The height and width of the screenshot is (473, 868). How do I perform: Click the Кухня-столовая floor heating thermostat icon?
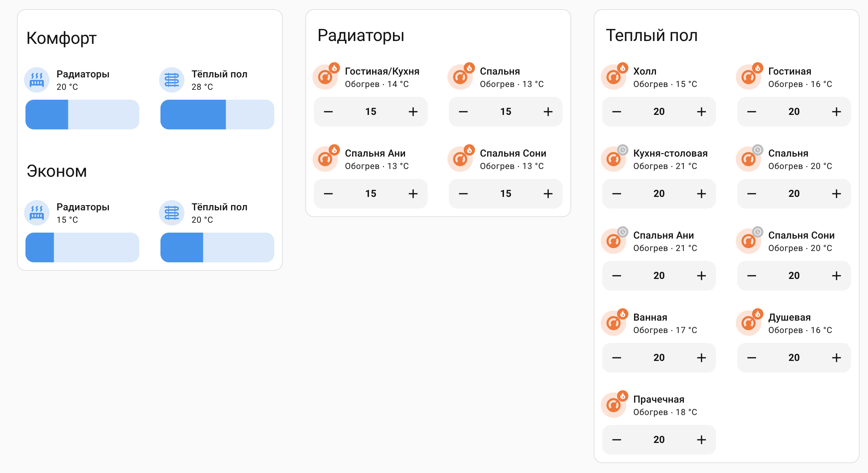pyautogui.click(x=614, y=159)
